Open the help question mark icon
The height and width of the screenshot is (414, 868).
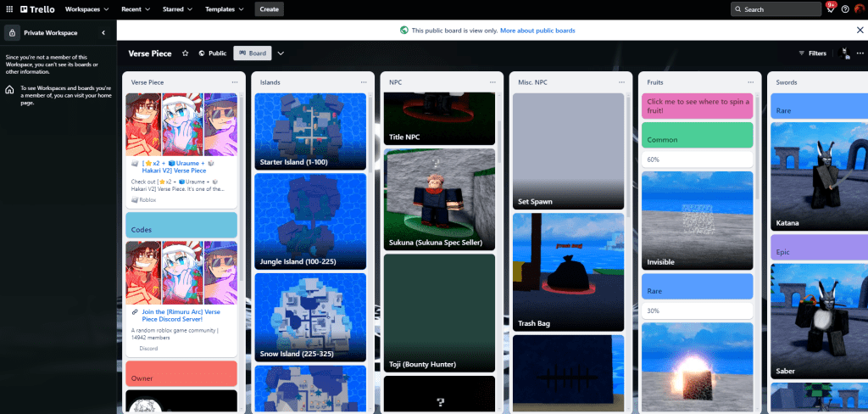845,8
